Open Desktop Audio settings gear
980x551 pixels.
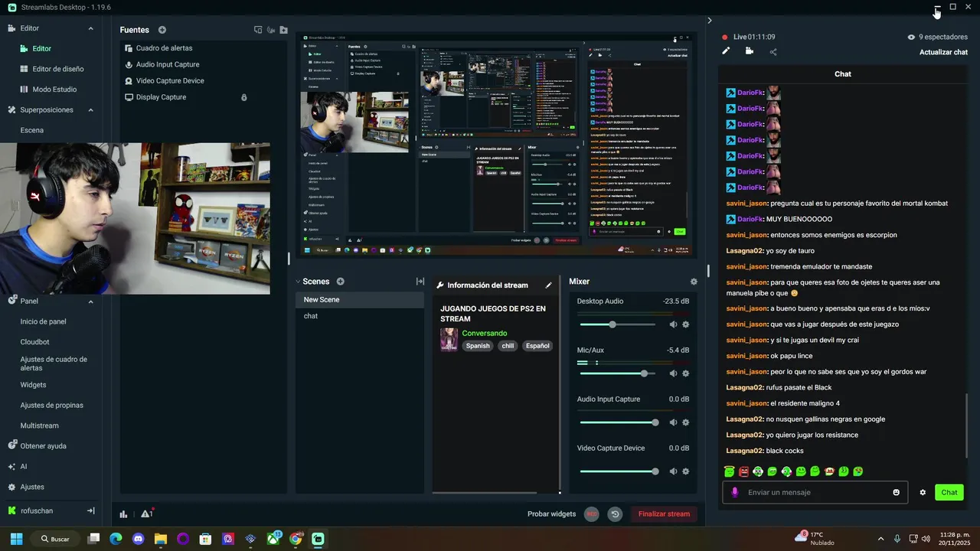pyautogui.click(x=685, y=324)
